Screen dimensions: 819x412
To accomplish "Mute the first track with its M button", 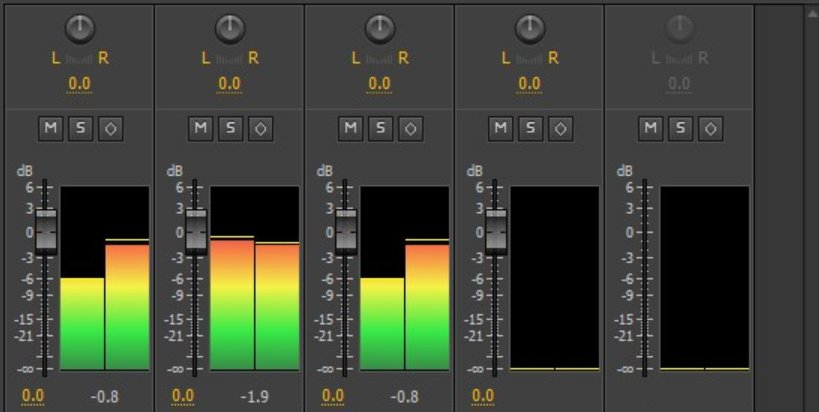I will click(51, 128).
